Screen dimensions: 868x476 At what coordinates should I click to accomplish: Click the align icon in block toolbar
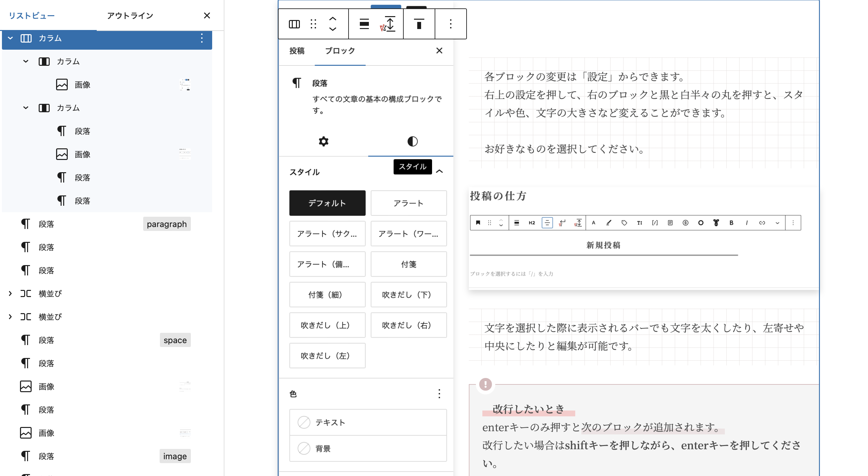(364, 24)
